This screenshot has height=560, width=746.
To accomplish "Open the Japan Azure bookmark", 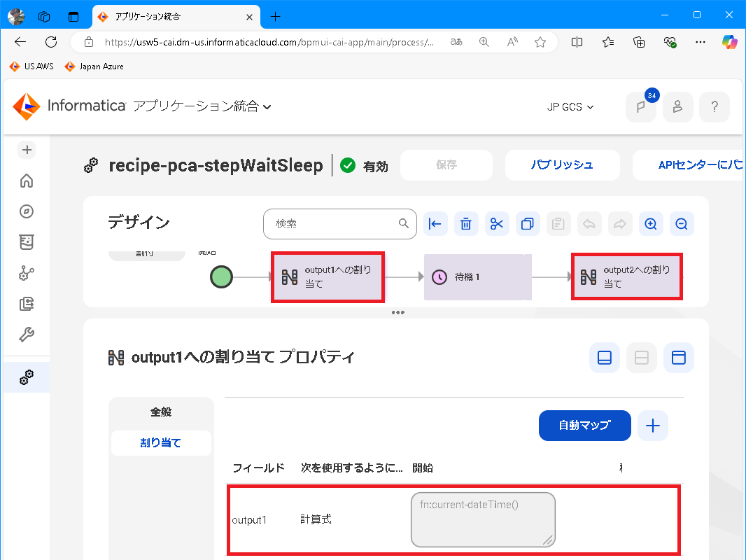I will coord(94,66).
